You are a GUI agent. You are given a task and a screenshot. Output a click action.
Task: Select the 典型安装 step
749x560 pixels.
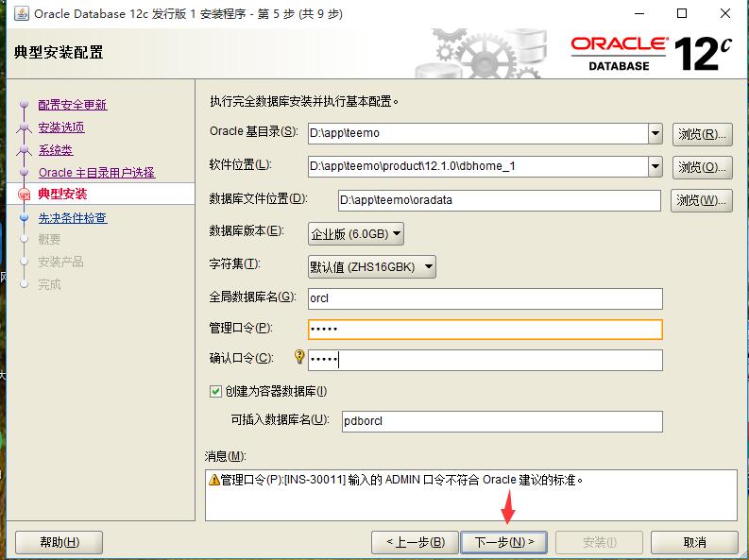(x=62, y=195)
